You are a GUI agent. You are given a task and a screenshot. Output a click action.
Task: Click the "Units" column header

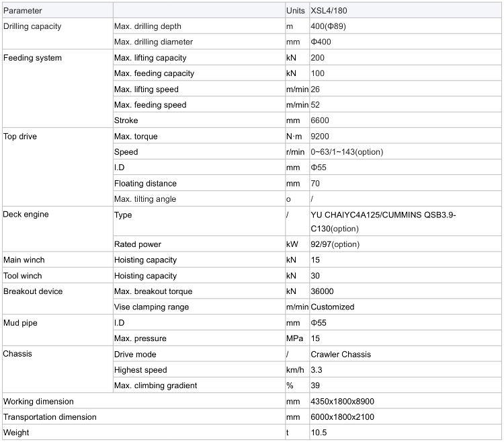tap(295, 11)
